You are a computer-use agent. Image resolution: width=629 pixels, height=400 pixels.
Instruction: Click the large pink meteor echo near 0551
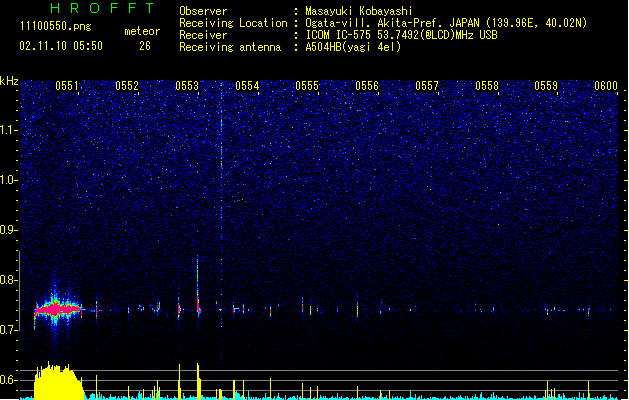(x=59, y=310)
